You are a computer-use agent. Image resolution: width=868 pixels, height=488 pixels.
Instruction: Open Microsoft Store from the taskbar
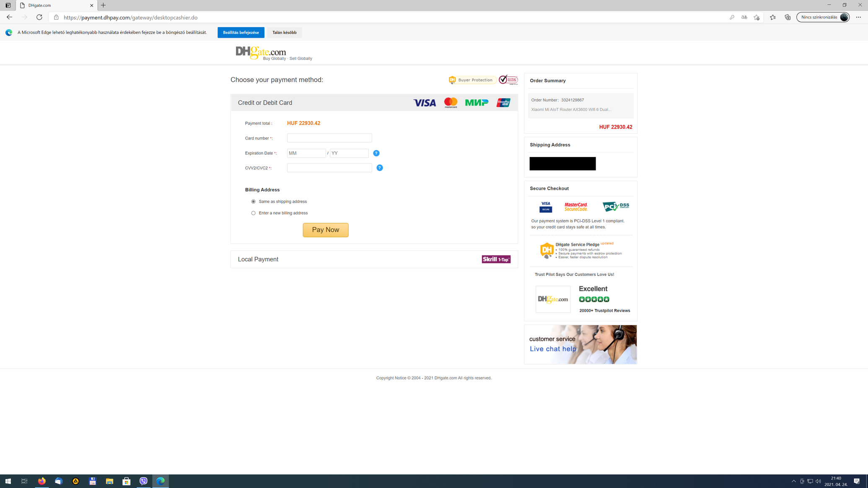click(x=126, y=481)
